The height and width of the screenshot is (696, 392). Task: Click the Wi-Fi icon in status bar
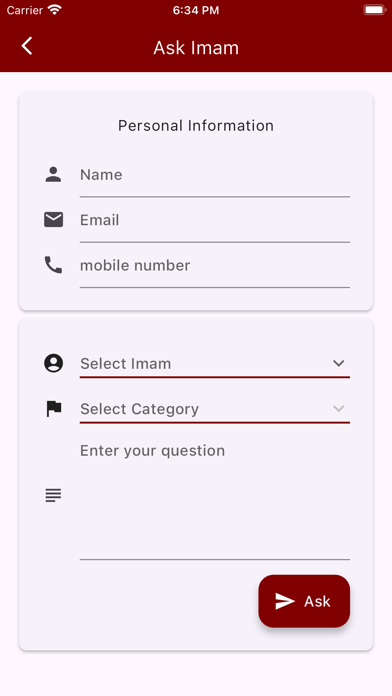pyautogui.click(x=55, y=10)
